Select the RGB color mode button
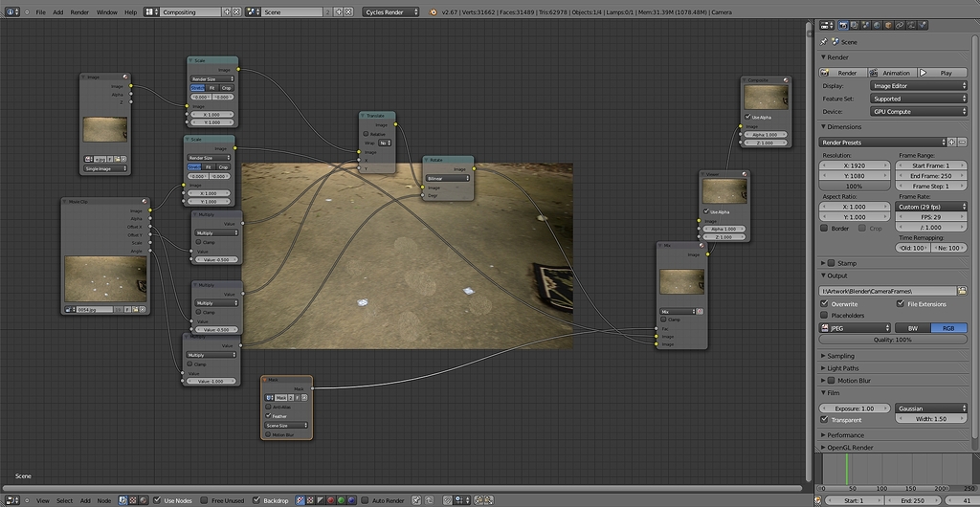This screenshot has width=980, height=507. click(948, 328)
